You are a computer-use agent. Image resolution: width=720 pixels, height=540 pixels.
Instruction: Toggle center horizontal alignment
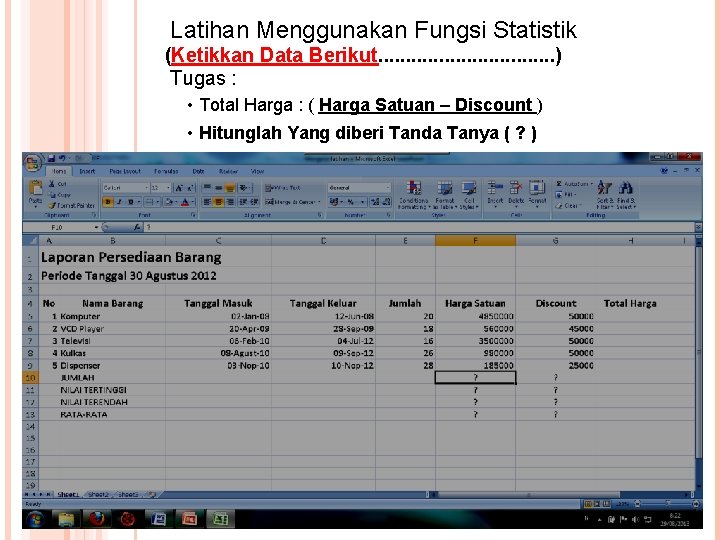pyautogui.click(x=219, y=202)
